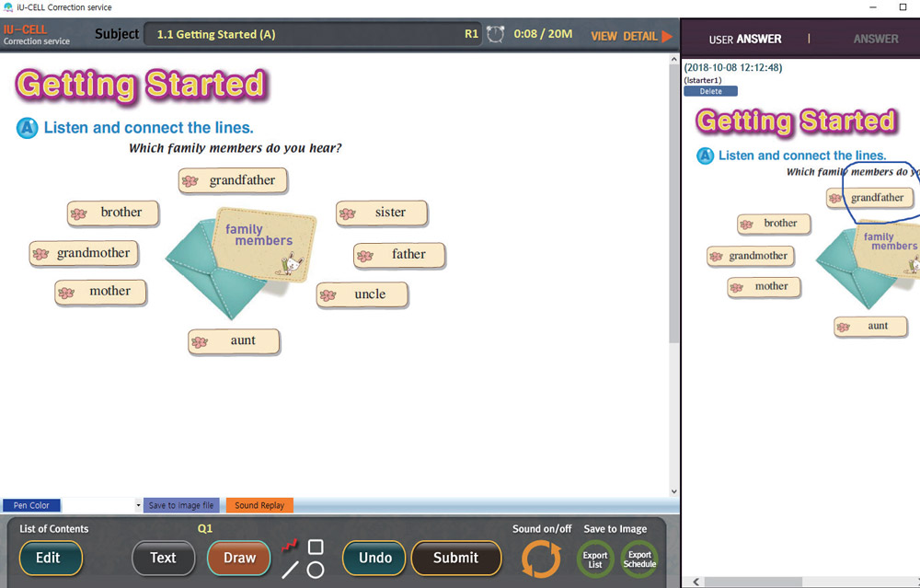920x588 pixels.
Task: Select the freehand scribble draw tool
Action: (x=289, y=547)
